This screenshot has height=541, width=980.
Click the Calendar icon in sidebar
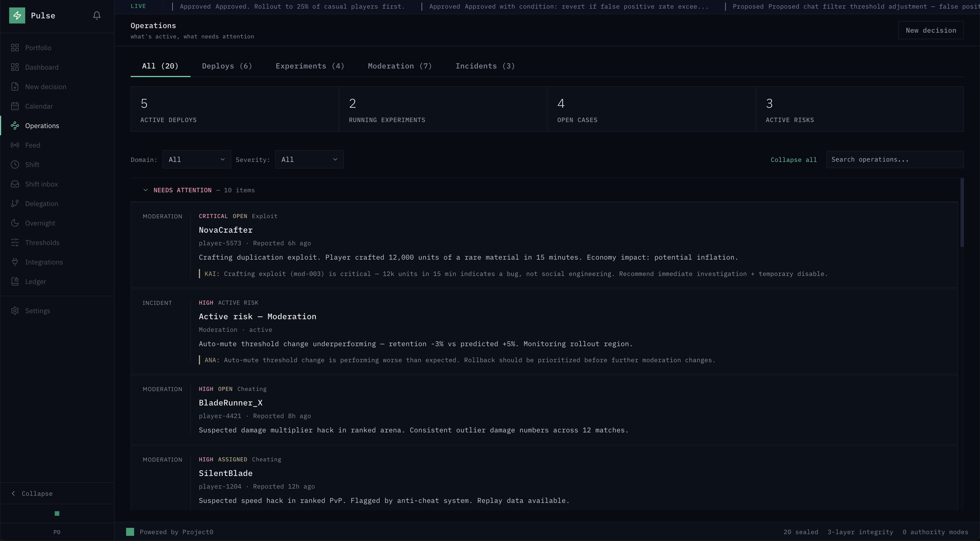coord(15,106)
